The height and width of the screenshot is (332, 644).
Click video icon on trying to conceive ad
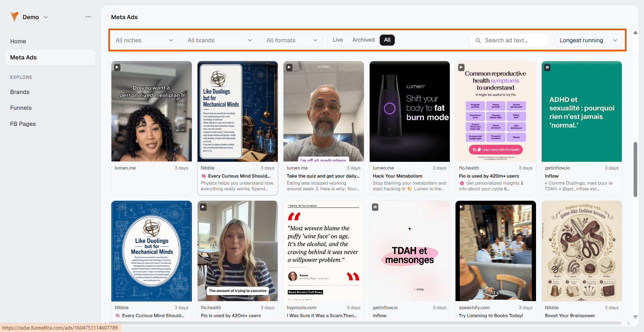click(x=203, y=207)
